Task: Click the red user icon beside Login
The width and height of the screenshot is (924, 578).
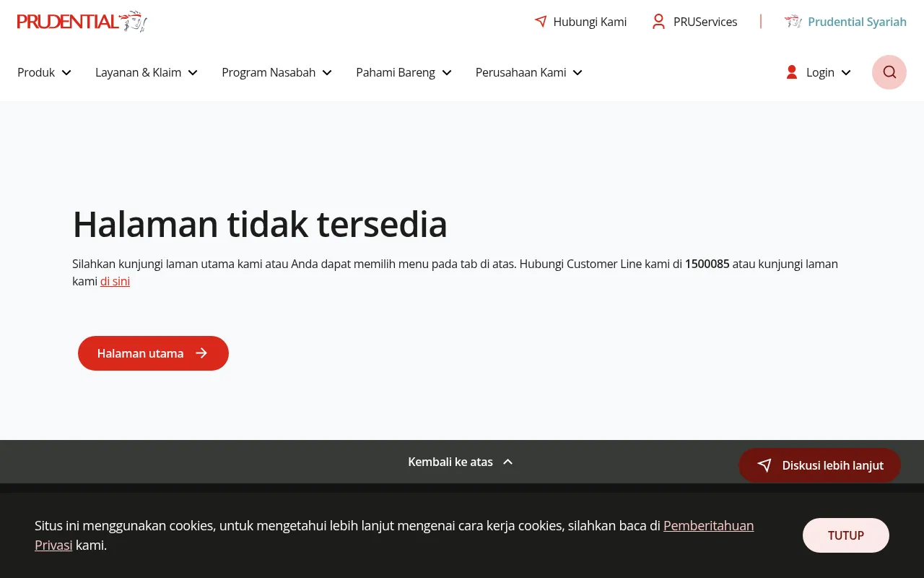Action: 792,72
